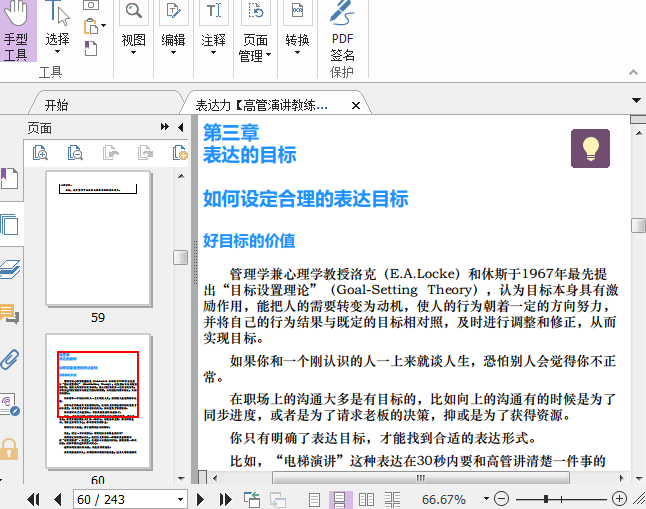
Task: Click heading 好目标的价值
Action: [x=249, y=241]
